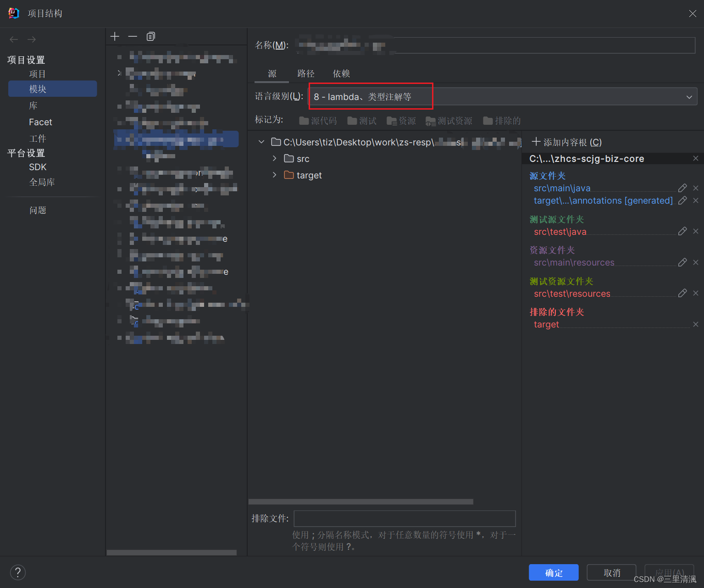Select the highlighted module in the list

(x=176, y=139)
